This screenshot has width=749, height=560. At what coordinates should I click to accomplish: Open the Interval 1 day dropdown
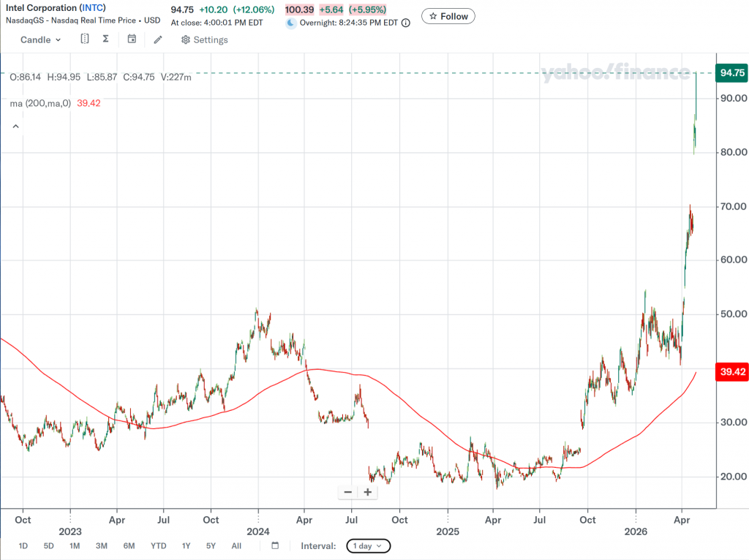pyautogui.click(x=367, y=546)
